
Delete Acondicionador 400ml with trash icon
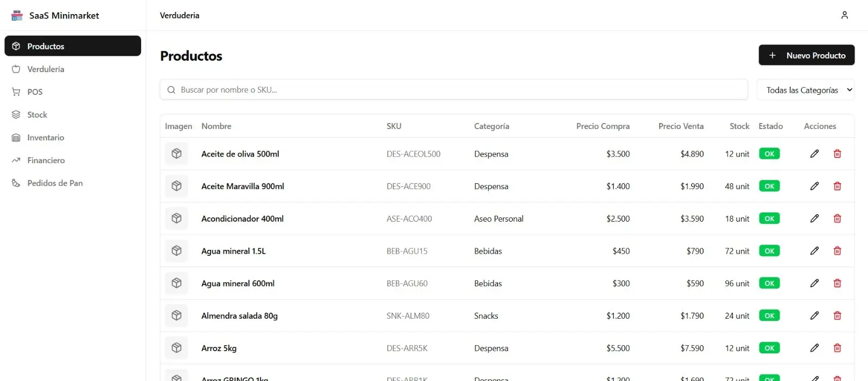pos(837,218)
